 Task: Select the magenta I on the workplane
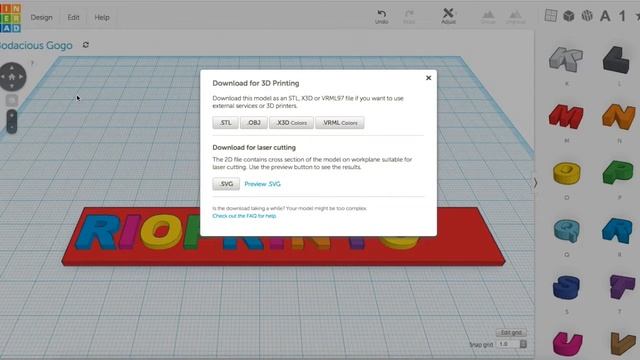pyautogui.click(x=131, y=231)
